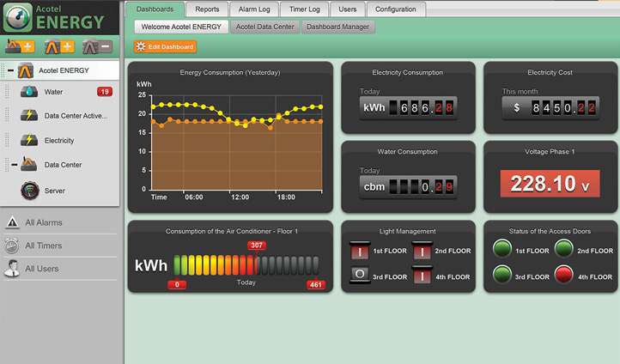Click the Edit Dashboard button

click(x=165, y=46)
